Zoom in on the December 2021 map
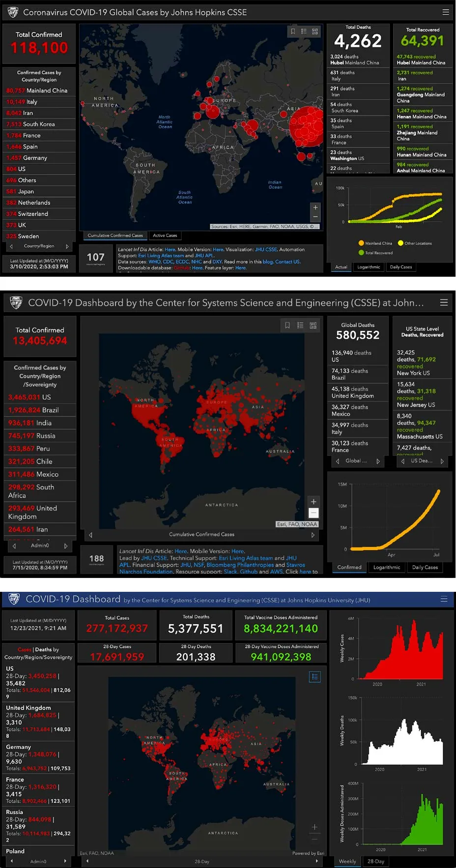 click(x=315, y=827)
